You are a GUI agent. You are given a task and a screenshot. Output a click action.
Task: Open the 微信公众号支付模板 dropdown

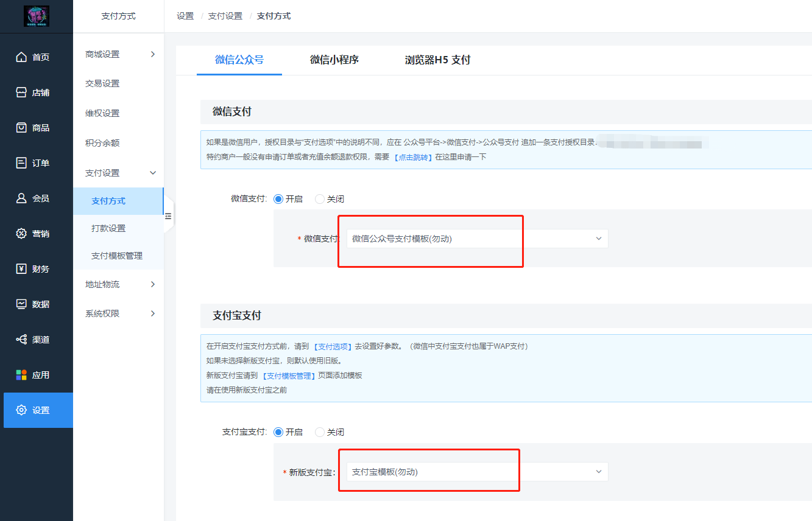pos(478,239)
